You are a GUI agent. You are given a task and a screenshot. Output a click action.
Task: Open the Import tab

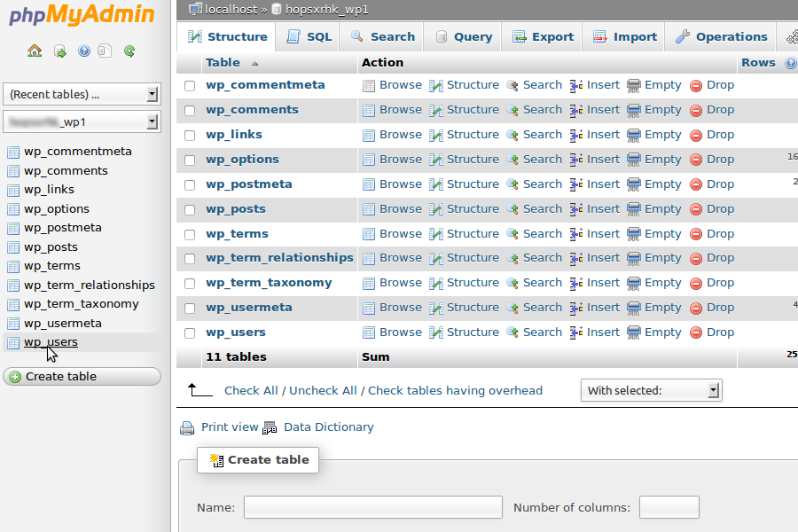coord(624,36)
